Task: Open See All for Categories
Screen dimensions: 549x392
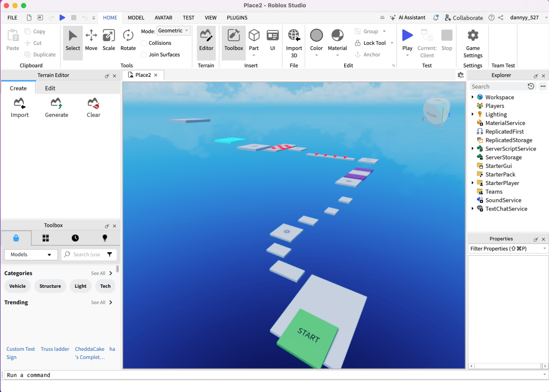Action: tap(102, 273)
